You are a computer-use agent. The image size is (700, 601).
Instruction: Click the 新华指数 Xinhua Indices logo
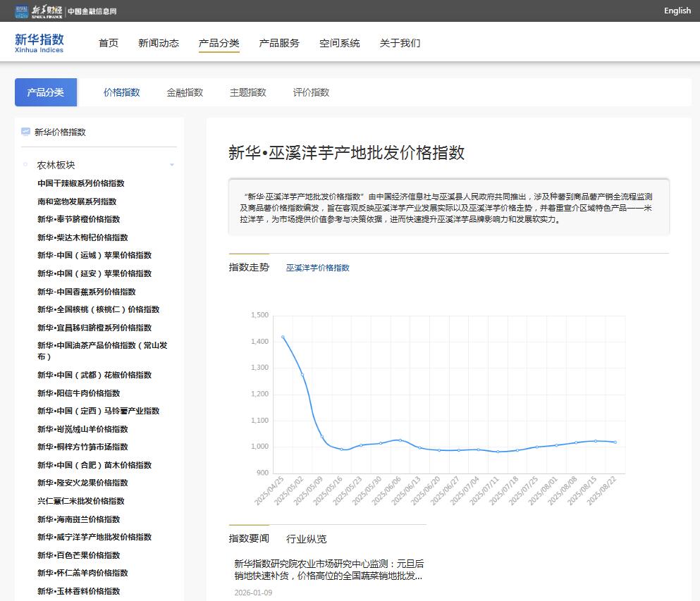point(39,42)
